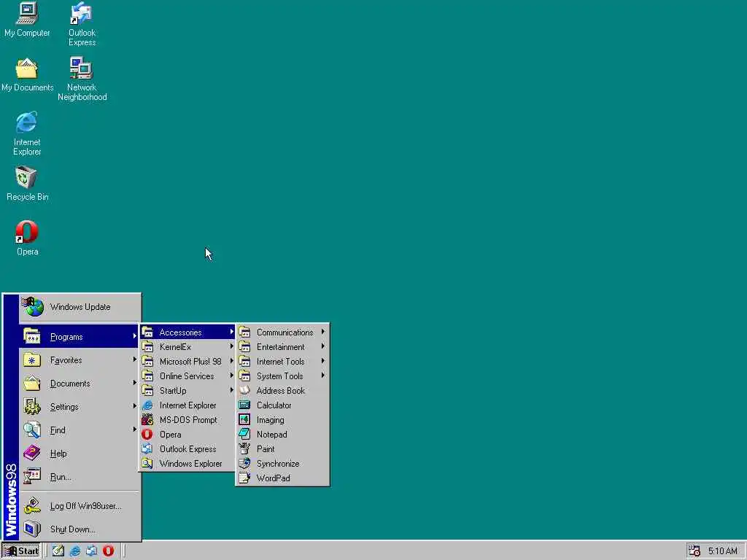Open Favorites in the Start menu
The width and height of the screenshot is (747, 560).
click(x=79, y=360)
